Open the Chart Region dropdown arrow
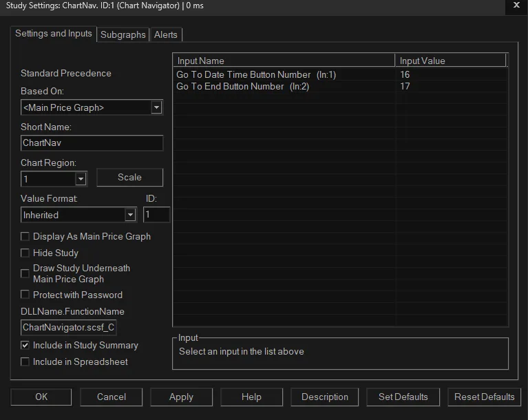 click(x=81, y=179)
